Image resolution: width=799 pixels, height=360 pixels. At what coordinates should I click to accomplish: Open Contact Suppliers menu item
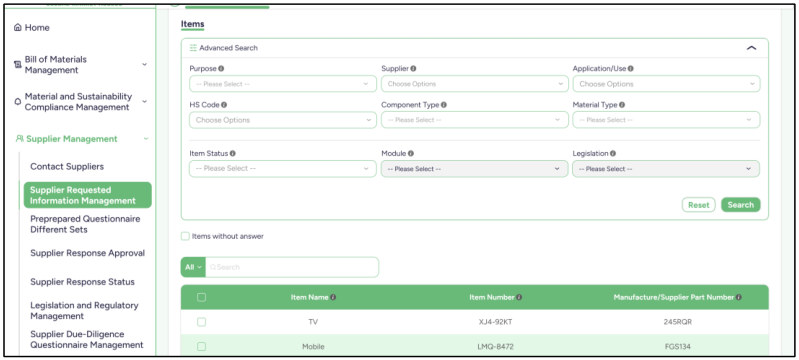click(x=67, y=167)
